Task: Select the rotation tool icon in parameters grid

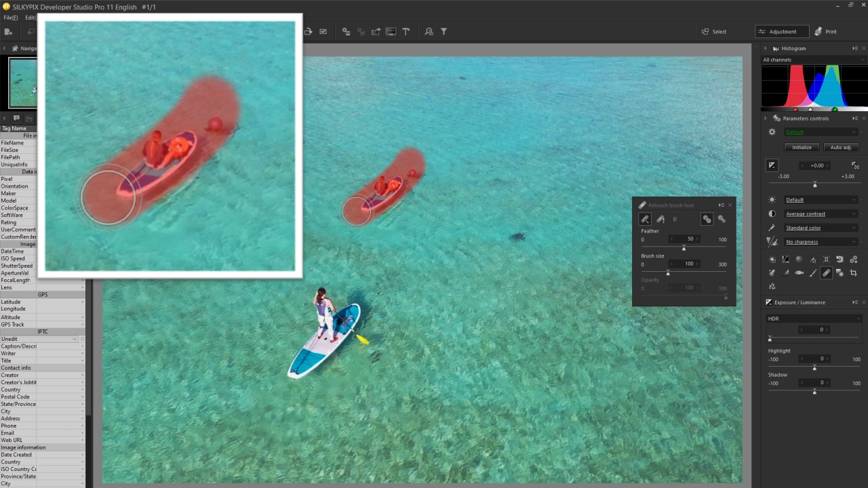Action: (840, 260)
